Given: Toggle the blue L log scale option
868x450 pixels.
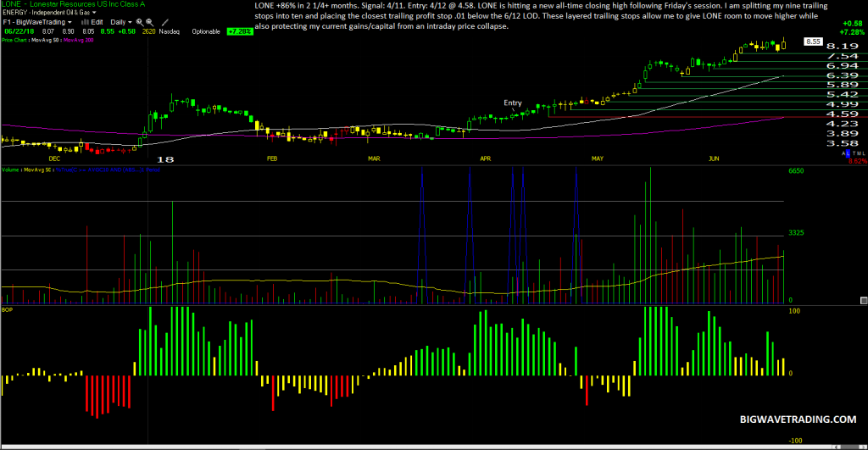Looking at the screenshot, I should (848, 153).
